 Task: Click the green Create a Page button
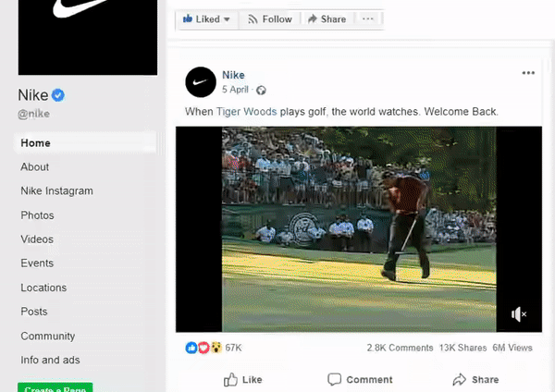(55, 387)
